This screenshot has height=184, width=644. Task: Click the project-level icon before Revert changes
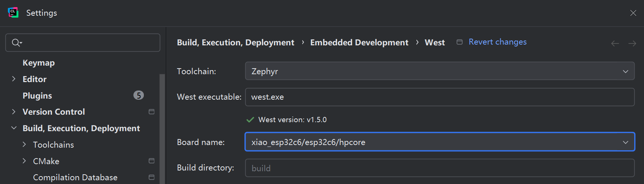point(459,42)
